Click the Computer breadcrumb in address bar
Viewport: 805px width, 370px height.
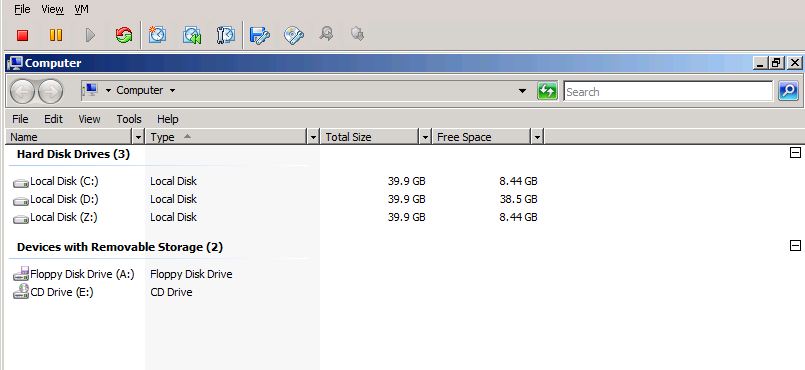140,90
